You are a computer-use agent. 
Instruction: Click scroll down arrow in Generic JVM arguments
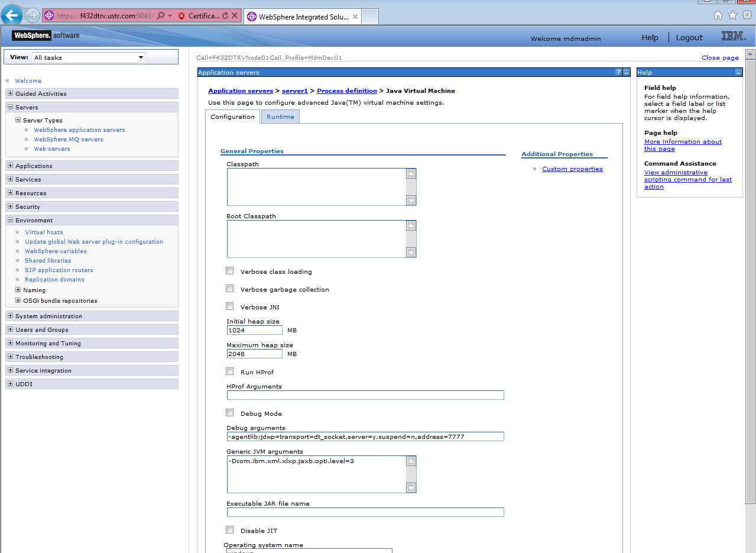[x=411, y=488]
